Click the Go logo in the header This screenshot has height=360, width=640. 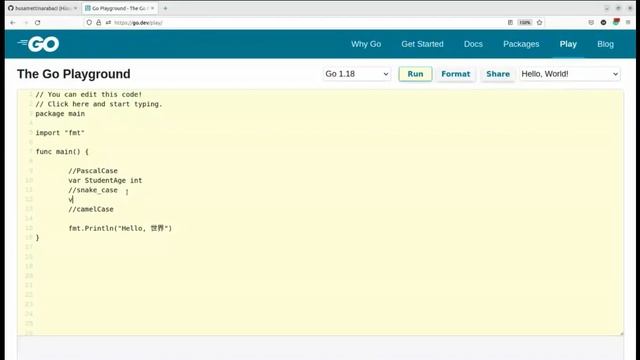(38, 44)
